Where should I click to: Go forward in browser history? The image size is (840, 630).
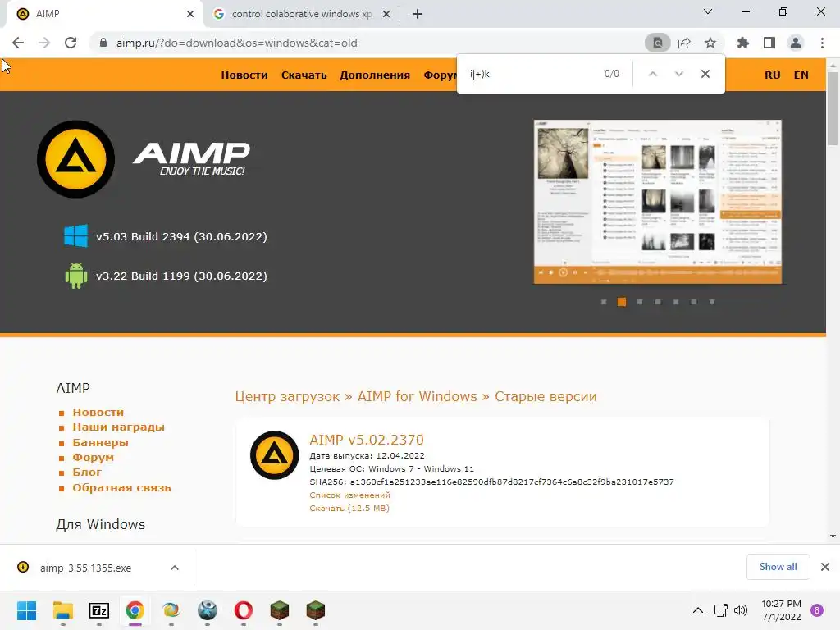click(x=44, y=43)
